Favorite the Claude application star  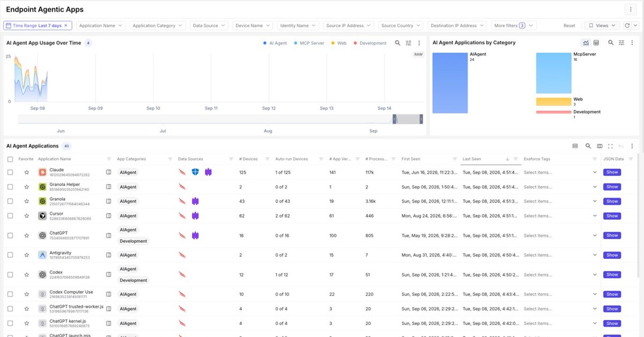coord(26,172)
